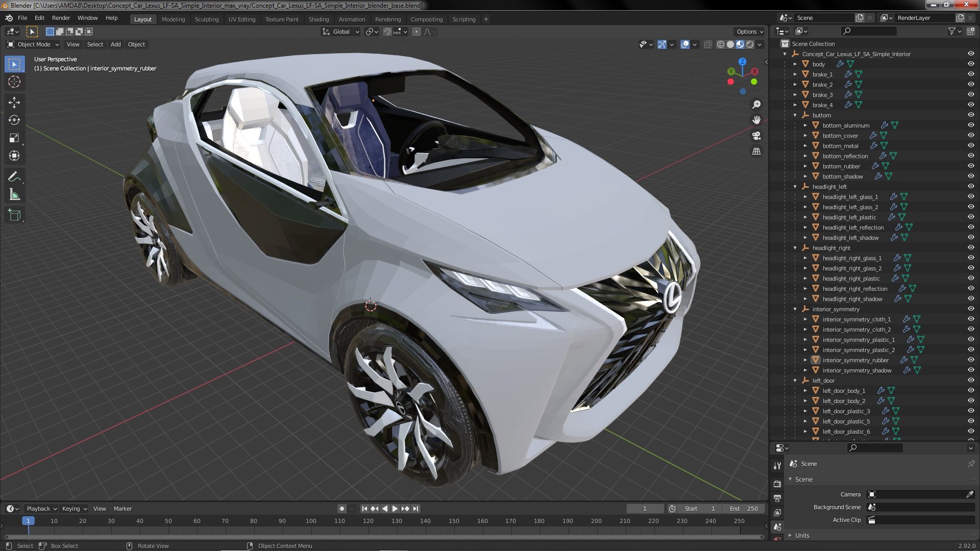
Task: Hide interior_symmetry_rubber object
Action: tap(971, 360)
